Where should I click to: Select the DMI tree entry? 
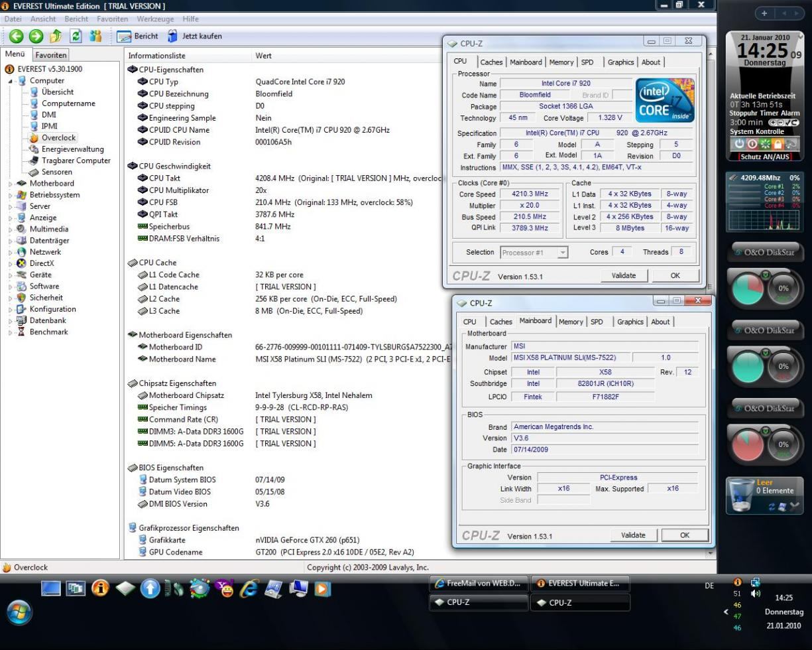43,115
